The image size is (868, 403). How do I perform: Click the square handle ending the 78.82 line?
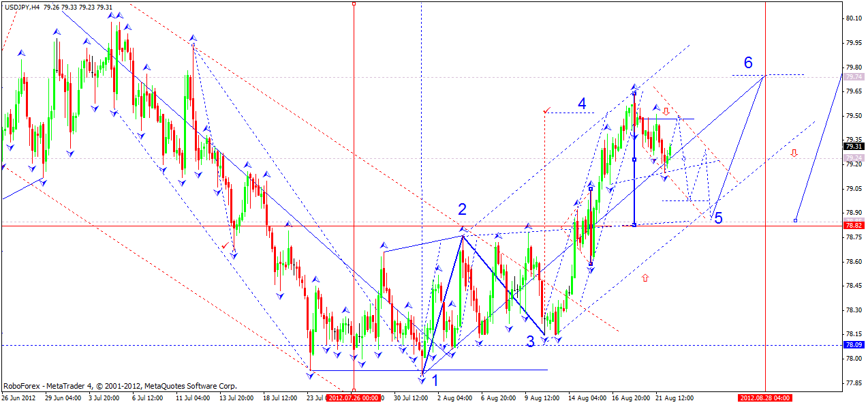point(796,220)
